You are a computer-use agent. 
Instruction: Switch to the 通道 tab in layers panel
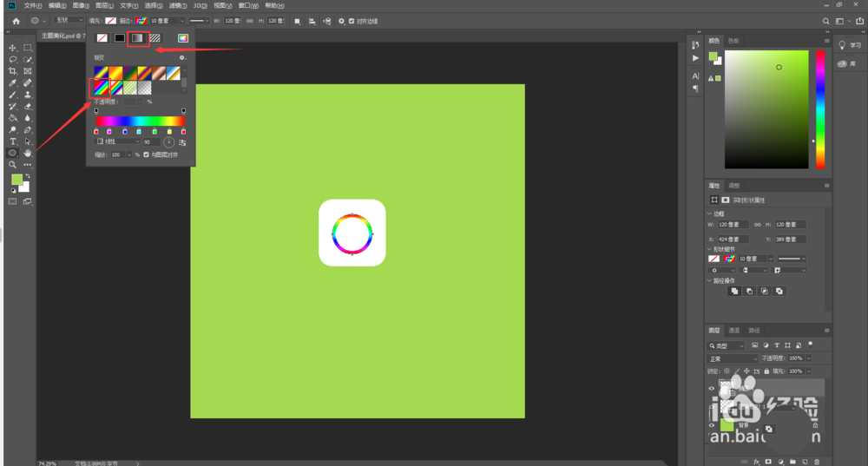coord(734,331)
